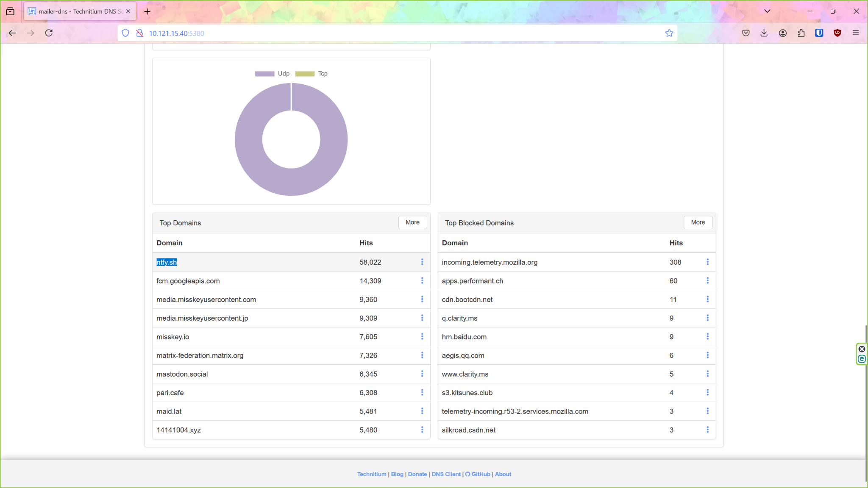Open options menu for mastodon.social row
Image resolution: width=868 pixels, height=488 pixels.
(422, 374)
